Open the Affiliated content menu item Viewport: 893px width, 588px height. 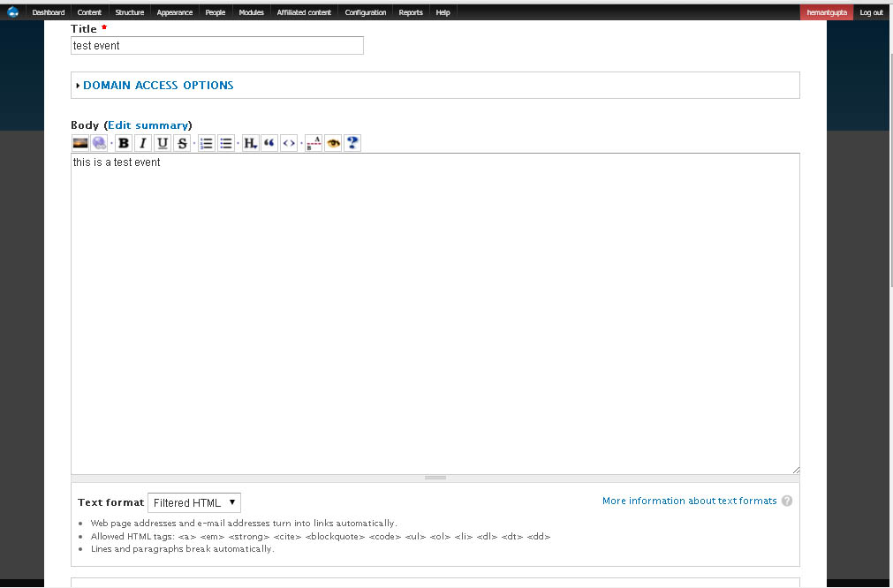[x=304, y=12]
